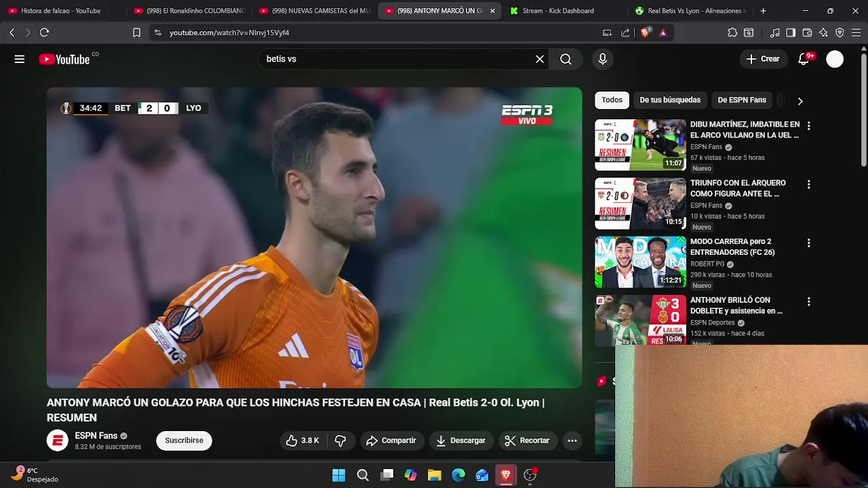Open options for 'DIBU MARTÍNEZ' video

(808, 126)
